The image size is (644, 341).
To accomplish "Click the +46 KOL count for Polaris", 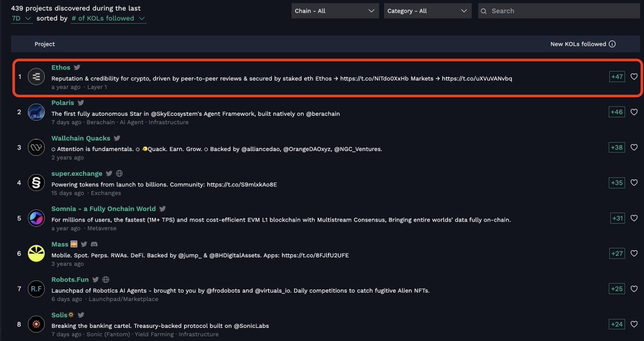I will point(617,112).
